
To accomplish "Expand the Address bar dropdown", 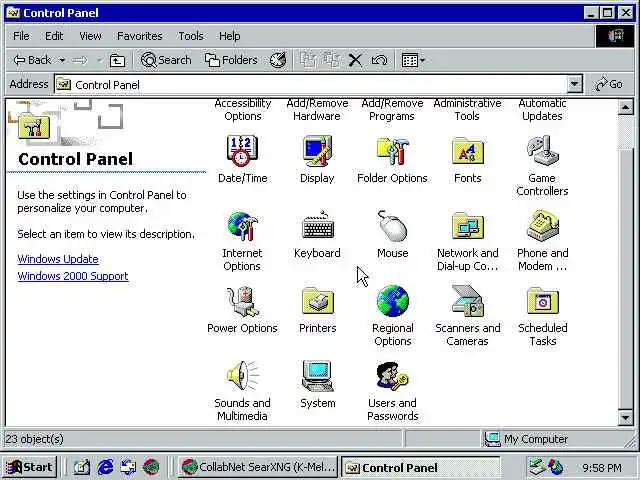I will [x=574, y=84].
